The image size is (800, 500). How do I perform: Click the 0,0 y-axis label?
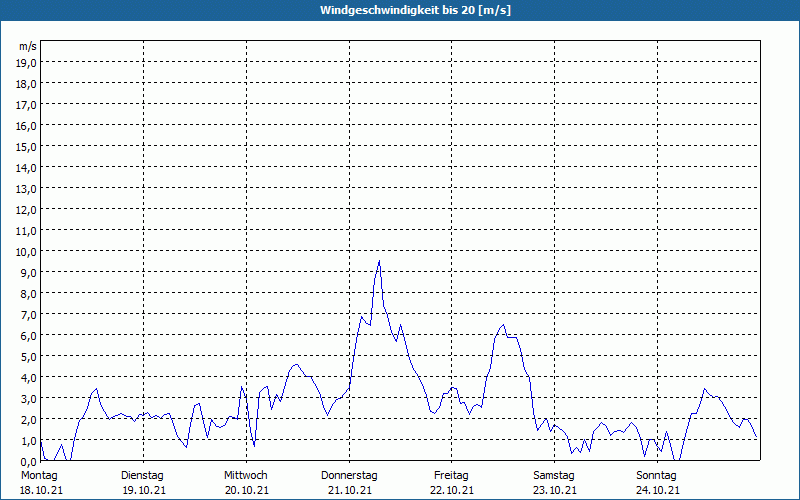point(28,462)
